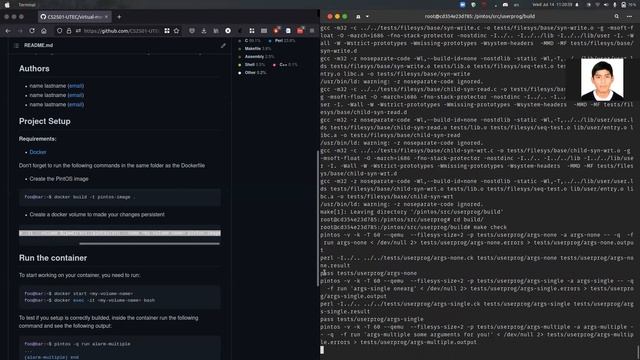Open Wi-Fi status in menu bar

(x=598, y=4)
